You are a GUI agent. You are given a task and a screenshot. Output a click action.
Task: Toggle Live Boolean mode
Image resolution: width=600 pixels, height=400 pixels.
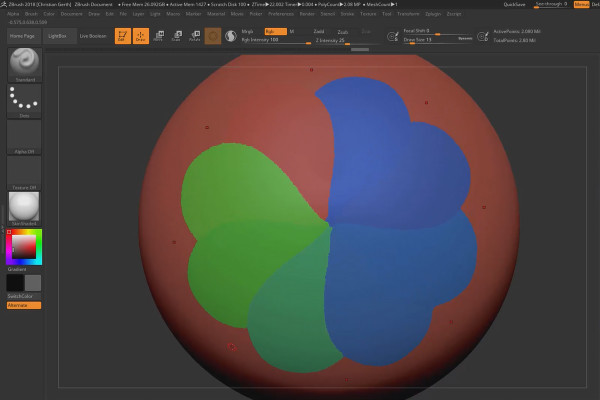point(93,36)
